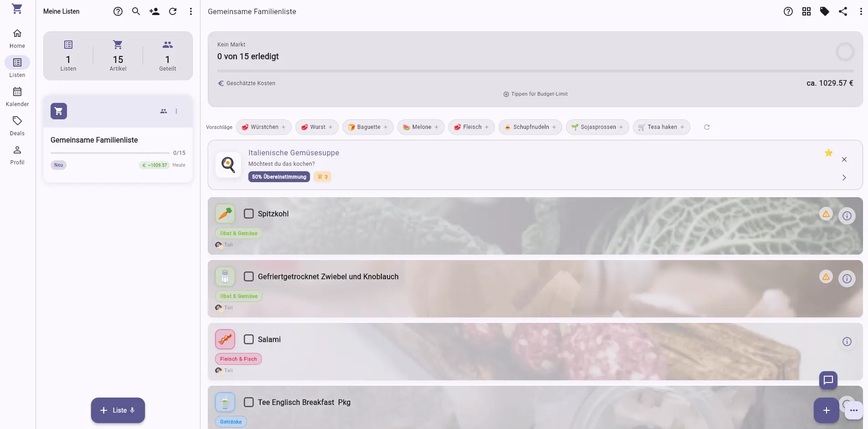Click the 1 Geteilt statistic

pyautogui.click(x=168, y=56)
